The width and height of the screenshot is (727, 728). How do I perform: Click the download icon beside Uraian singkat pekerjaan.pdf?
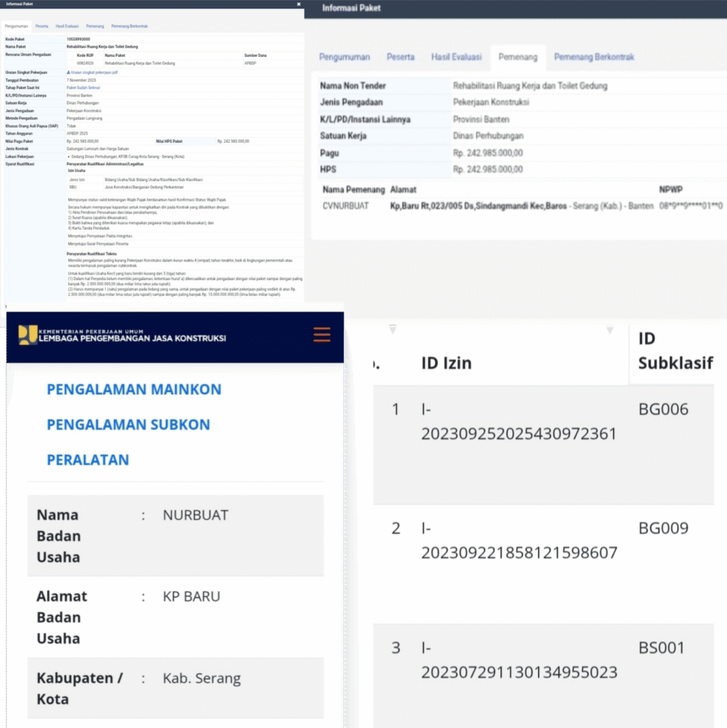[x=68, y=73]
